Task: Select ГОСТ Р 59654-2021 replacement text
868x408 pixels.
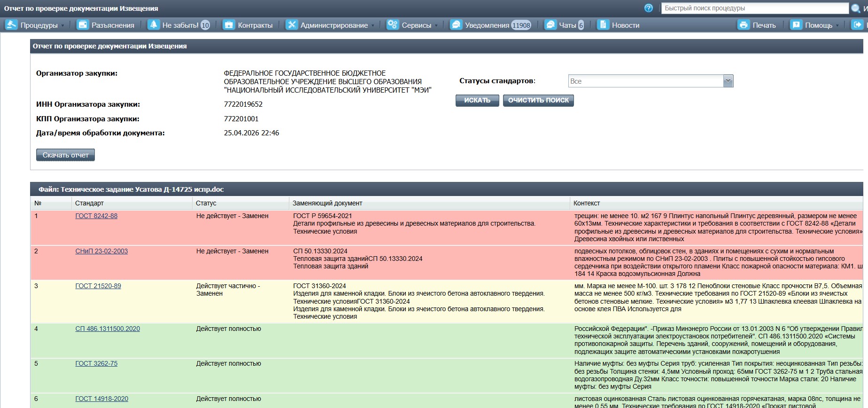Action: [322, 216]
